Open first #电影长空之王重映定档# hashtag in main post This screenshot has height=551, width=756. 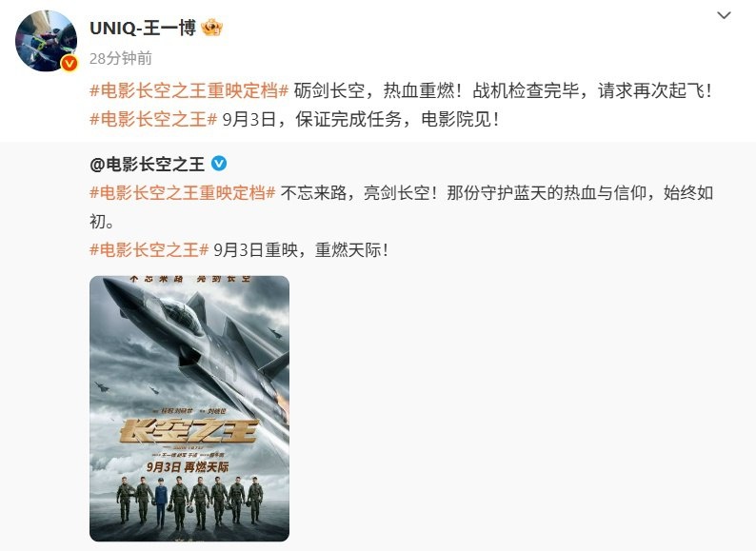(x=189, y=90)
